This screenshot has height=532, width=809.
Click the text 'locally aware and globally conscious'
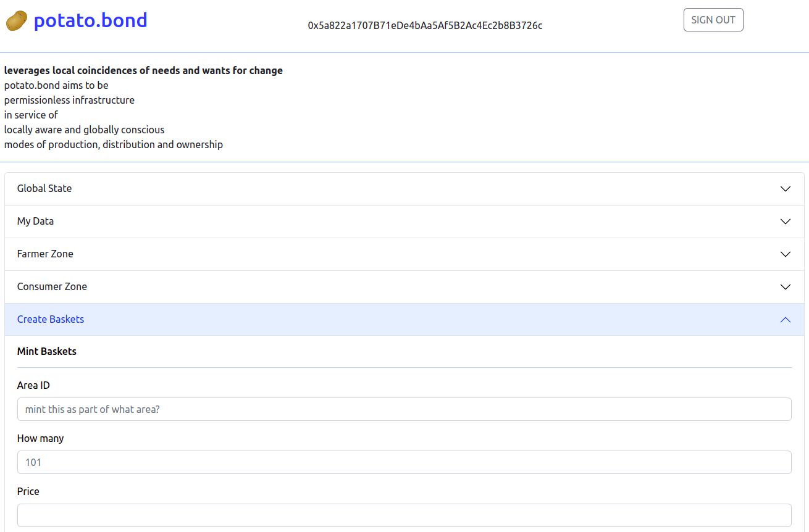pos(84,130)
